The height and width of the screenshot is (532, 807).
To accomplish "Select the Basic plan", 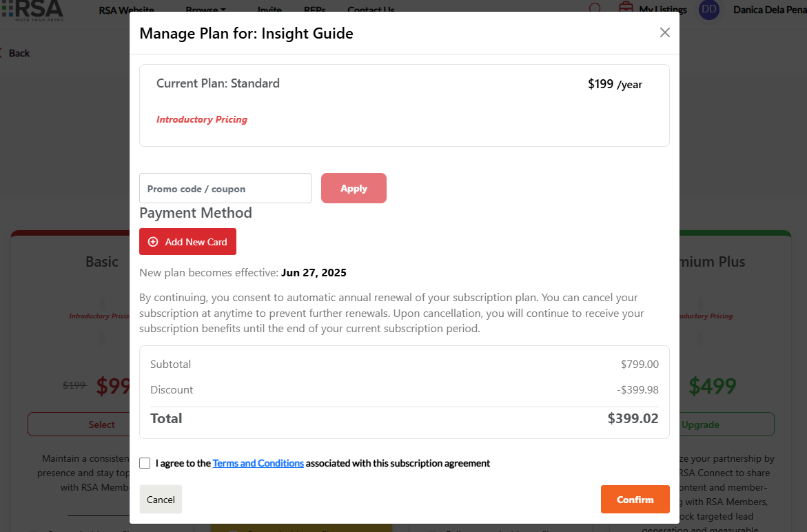I will pos(78,424).
